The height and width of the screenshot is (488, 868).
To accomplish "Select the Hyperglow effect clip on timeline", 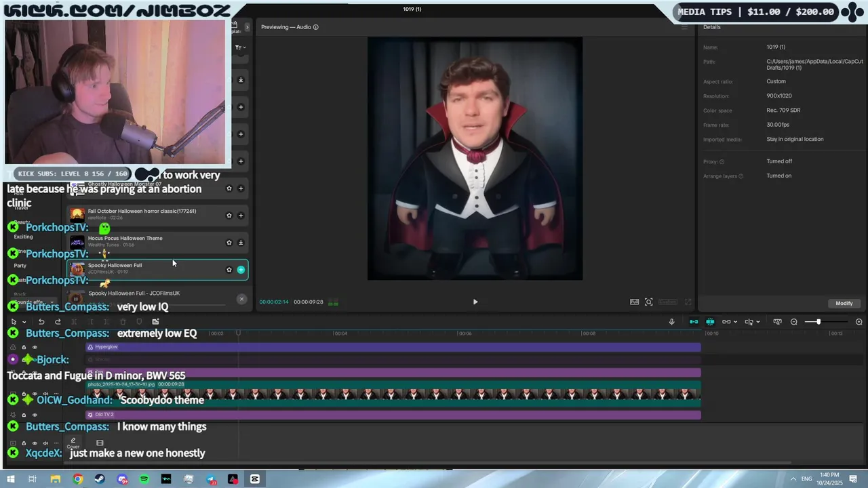I will click(x=393, y=347).
